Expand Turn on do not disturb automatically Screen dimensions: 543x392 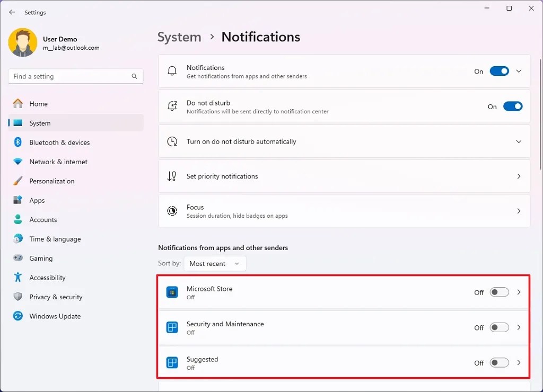pos(518,141)
